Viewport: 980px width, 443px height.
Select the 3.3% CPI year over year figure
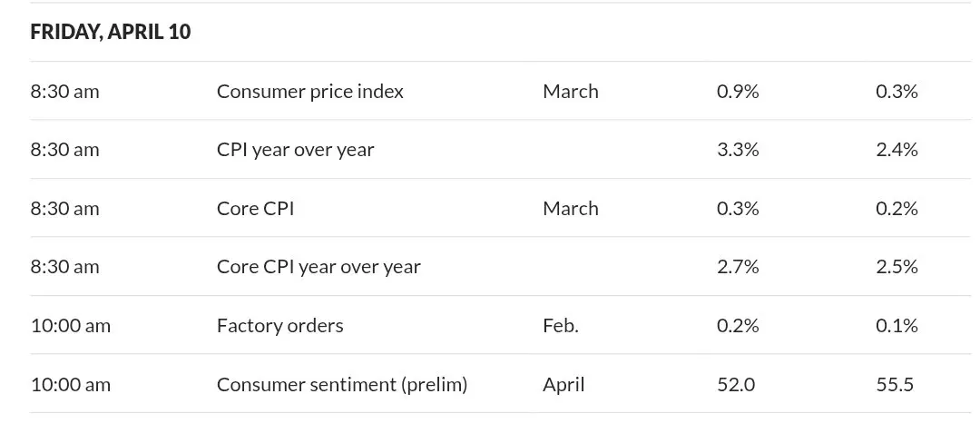(738, 150)
